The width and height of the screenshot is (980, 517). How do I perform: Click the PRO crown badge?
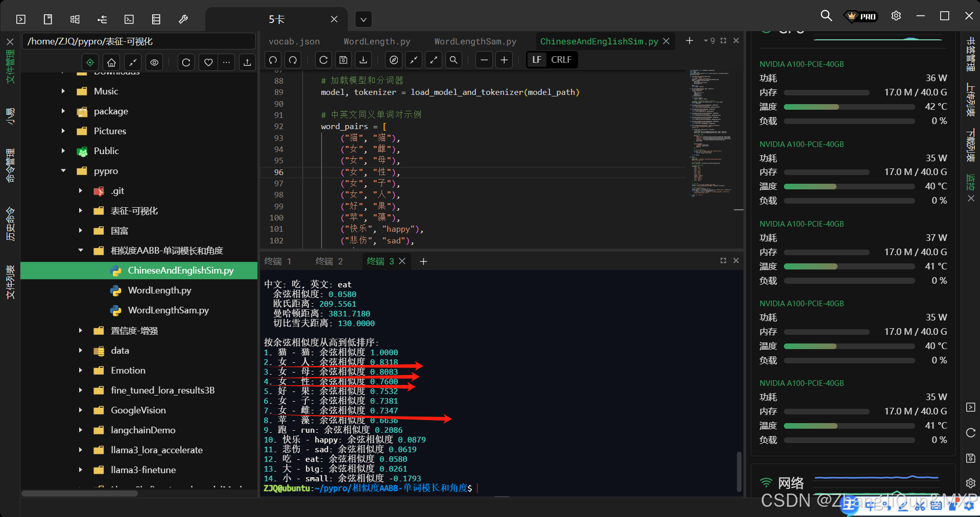pos(861,16)
